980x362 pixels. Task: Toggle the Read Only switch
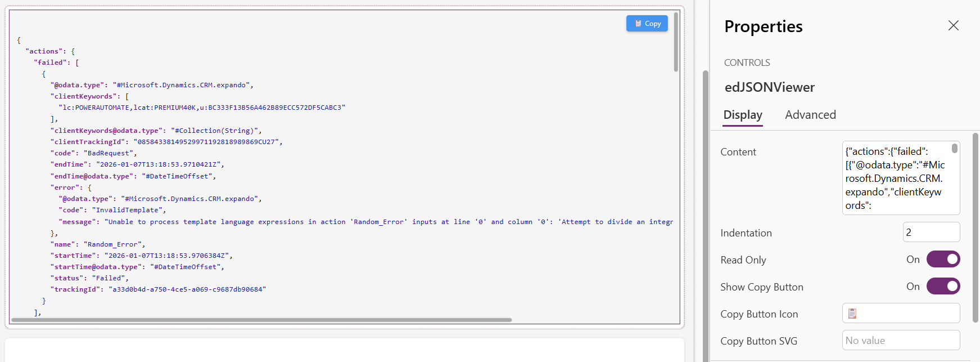pyautogui.click(x=943, y=259)
